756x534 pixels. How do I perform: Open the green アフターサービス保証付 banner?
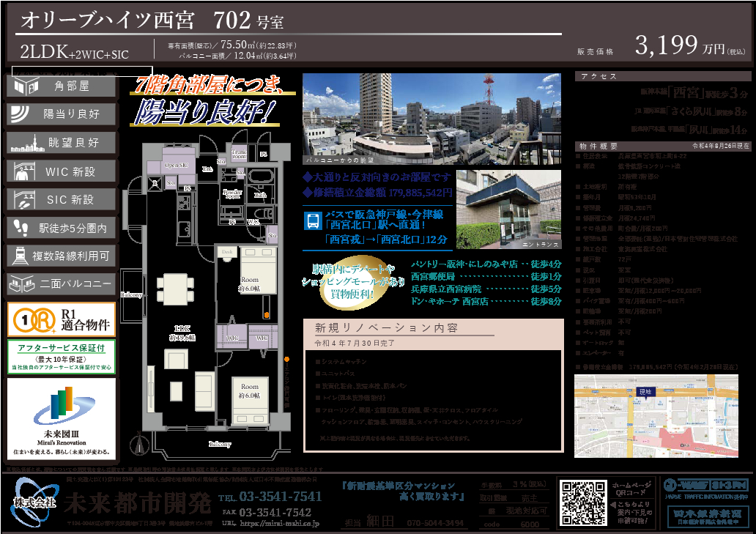[x=62, y=357]
